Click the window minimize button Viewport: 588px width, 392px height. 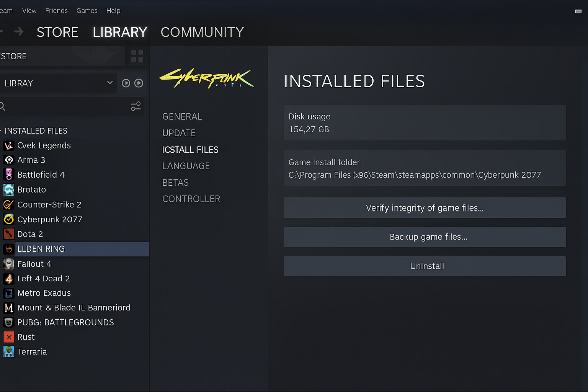point(578,11)
